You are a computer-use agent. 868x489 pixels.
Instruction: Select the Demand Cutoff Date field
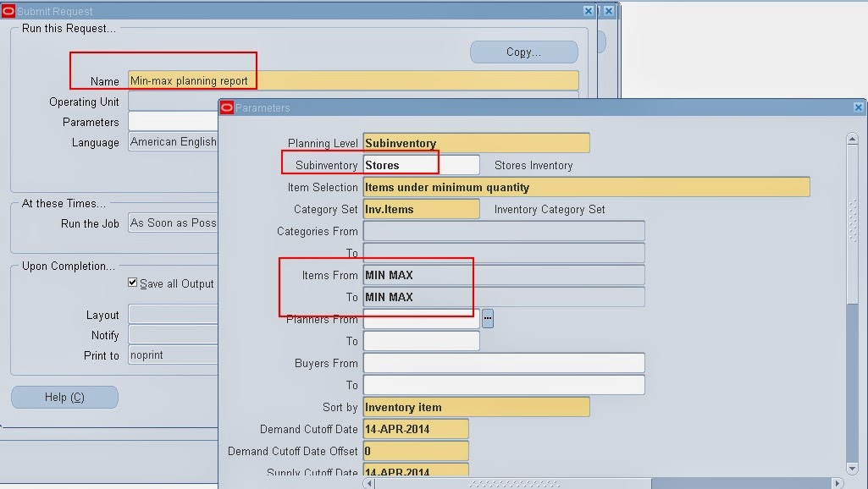coord(415,429)
